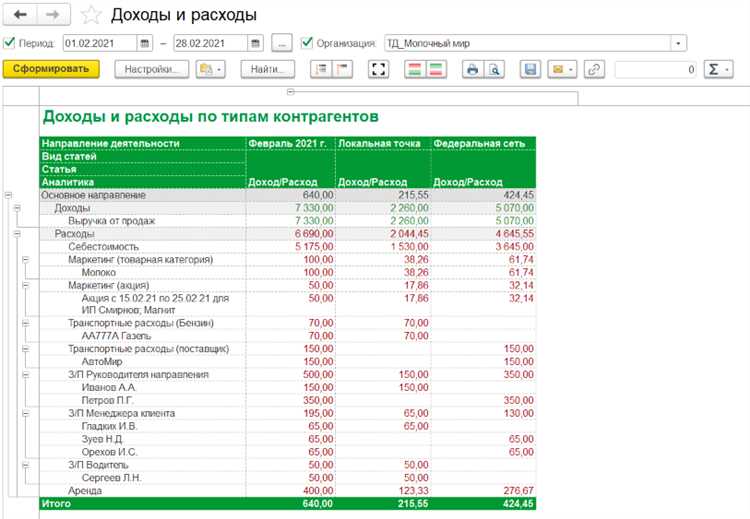Click the Найти... search button
This screenshot has height=519, width=750.
[267, 69]
